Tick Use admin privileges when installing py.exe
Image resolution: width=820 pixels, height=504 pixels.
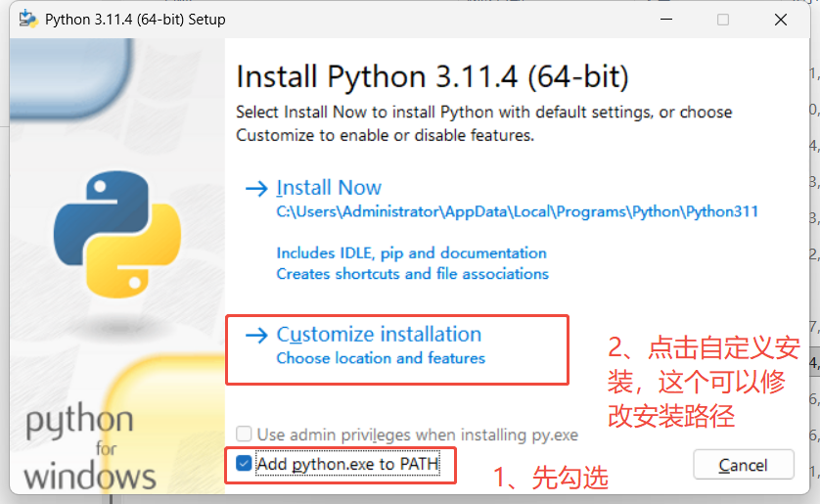(x=244, y=434)
